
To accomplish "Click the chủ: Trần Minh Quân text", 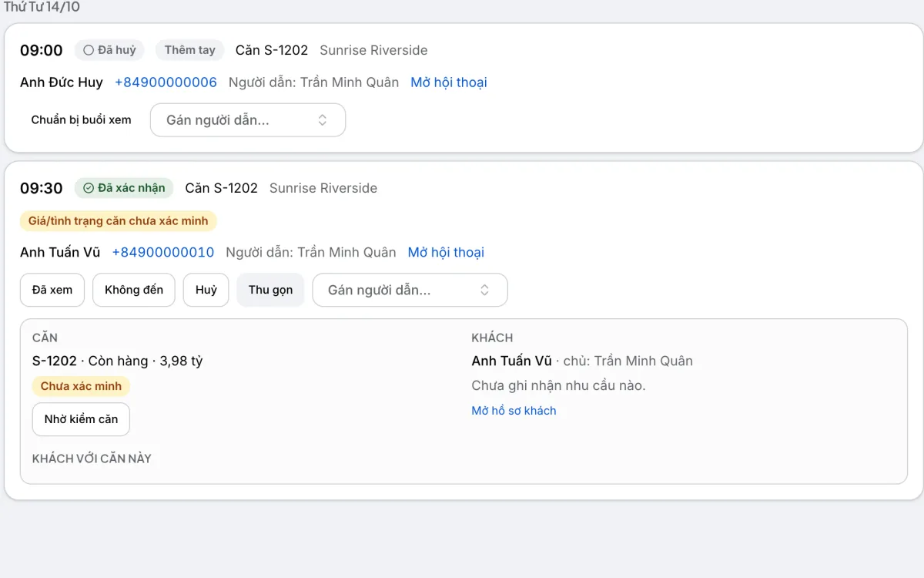I will click(x=628, y=361).
